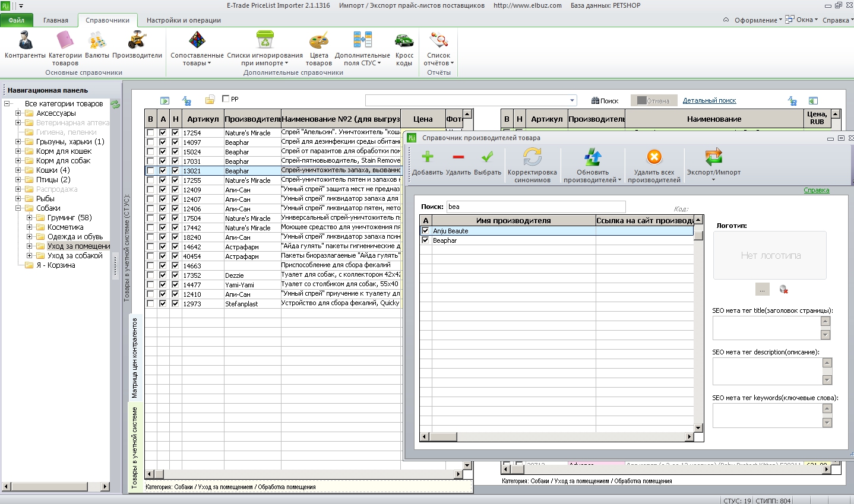Open the Список отчётов reports list
854x504 pixels.
click(439, 49)
